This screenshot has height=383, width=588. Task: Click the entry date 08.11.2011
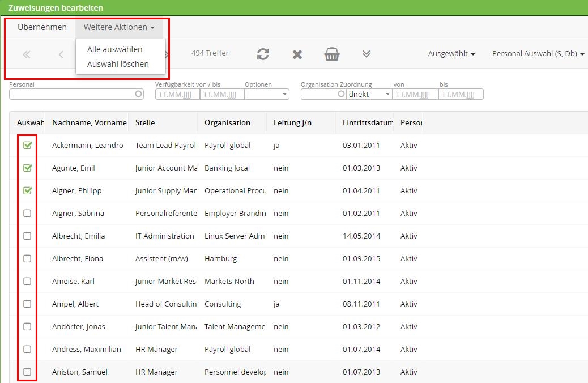coord(361,304)
